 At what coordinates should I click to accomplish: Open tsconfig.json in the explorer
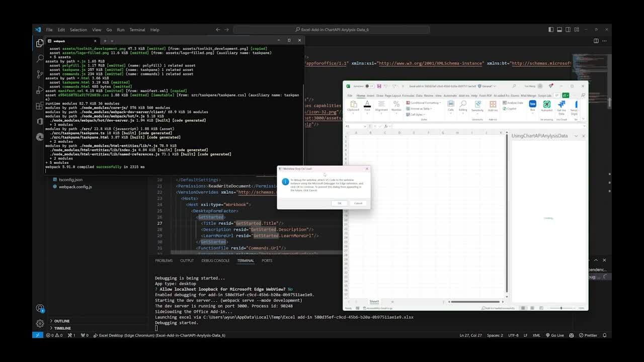tap(70, 179)
